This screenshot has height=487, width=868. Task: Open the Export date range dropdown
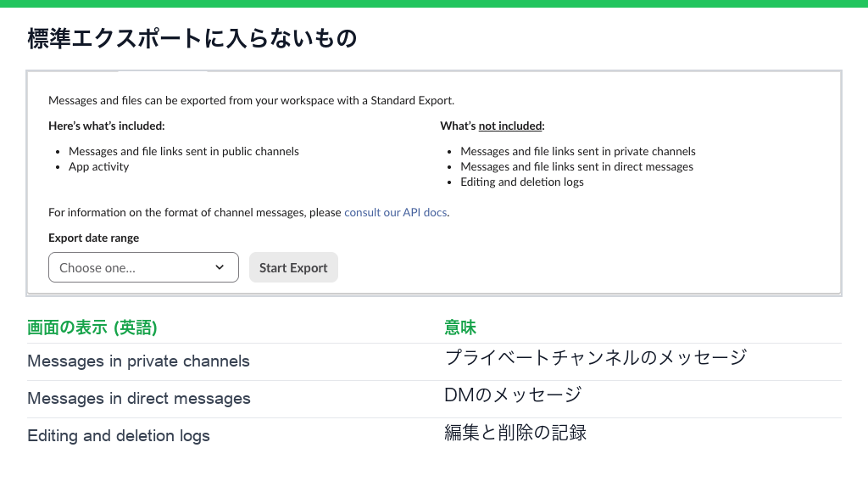143,267
